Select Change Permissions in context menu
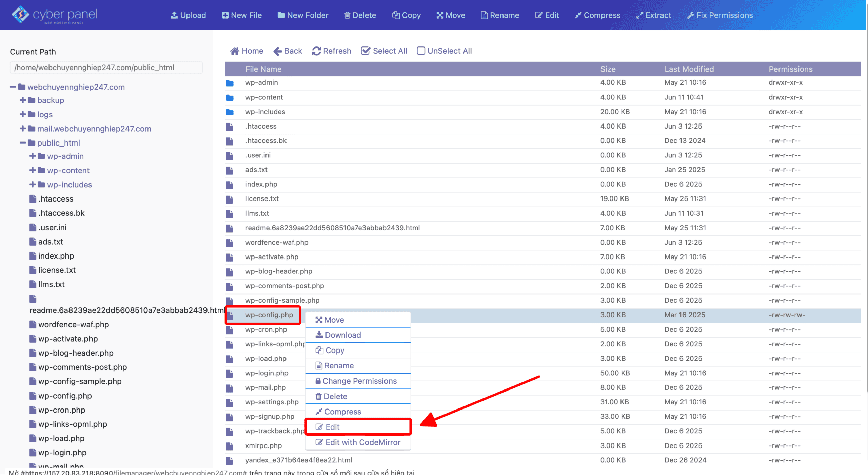The image size is (868, 475). point(358,381)
